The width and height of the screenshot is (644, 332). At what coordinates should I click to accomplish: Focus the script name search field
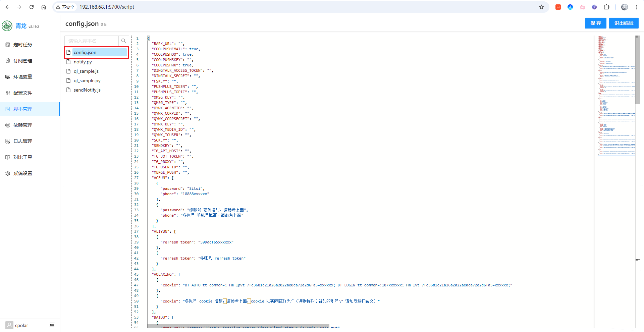(92, 41)
